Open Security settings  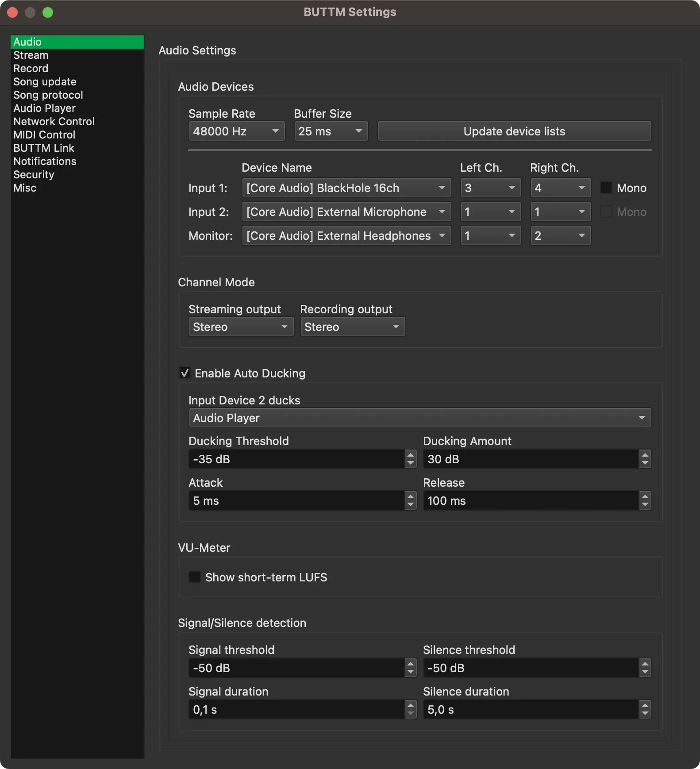click(x=77, y=174)
